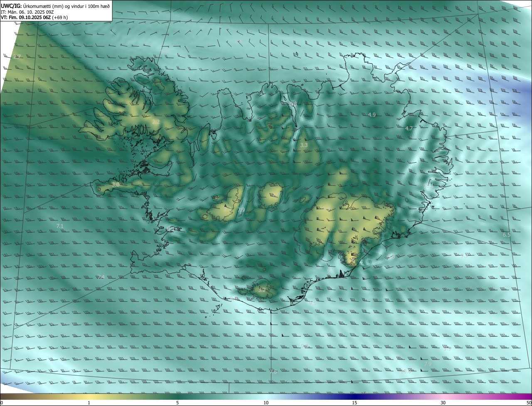Click the 10.0 value on the map
The image size is (532, 406).
[x=406, y=372]
